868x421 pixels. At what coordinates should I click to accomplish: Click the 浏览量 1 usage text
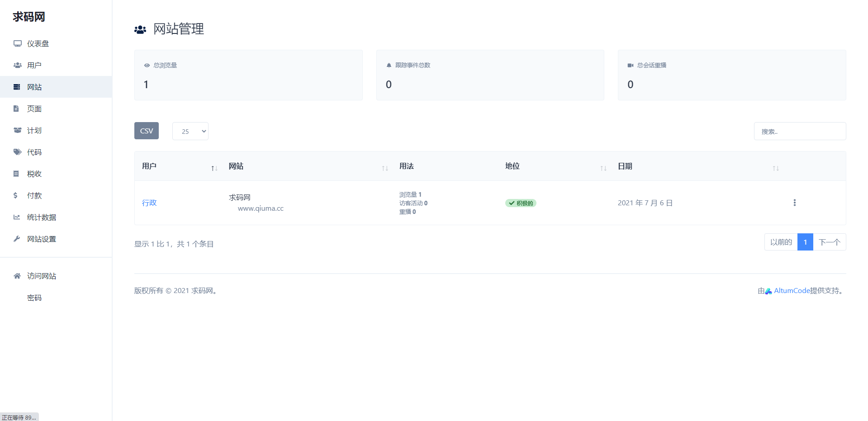(410, 194)
